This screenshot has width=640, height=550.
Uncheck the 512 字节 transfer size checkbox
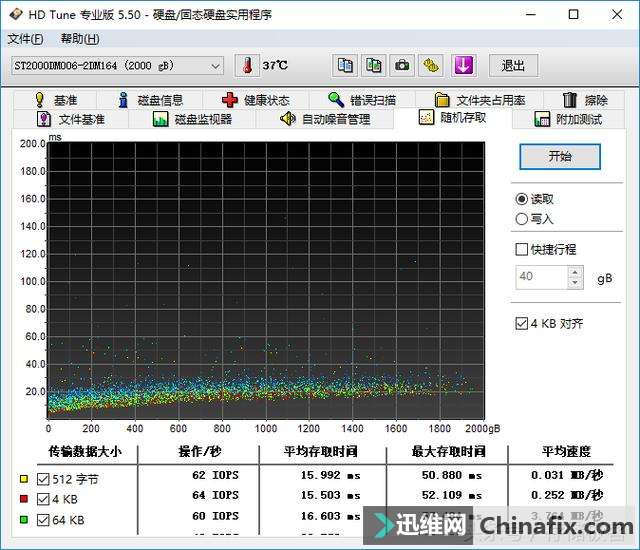tap(43, 479)
